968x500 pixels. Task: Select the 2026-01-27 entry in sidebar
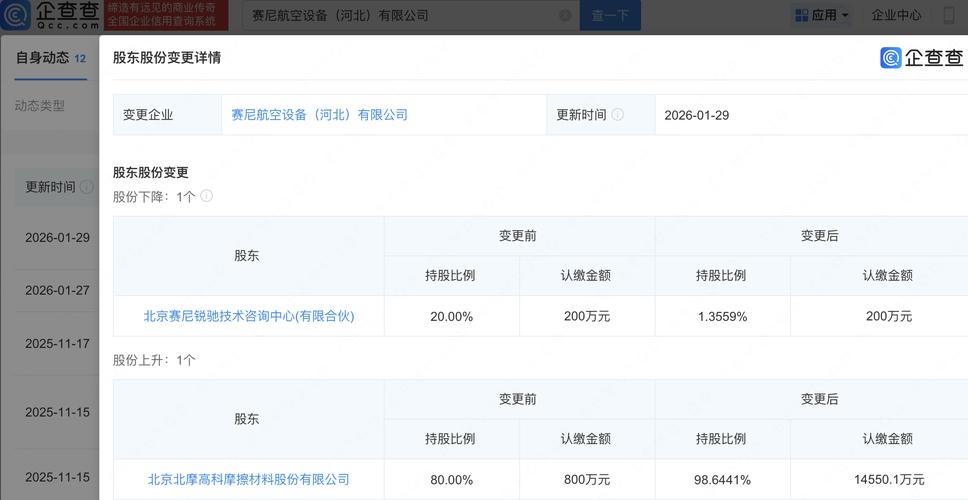[57, 290]
